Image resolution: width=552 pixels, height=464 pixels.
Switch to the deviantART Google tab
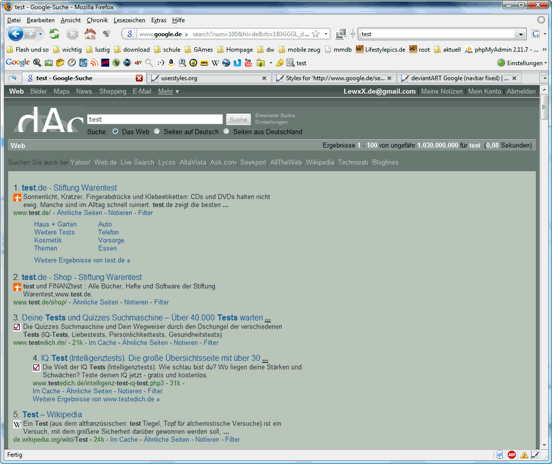(x=459, y=78)
